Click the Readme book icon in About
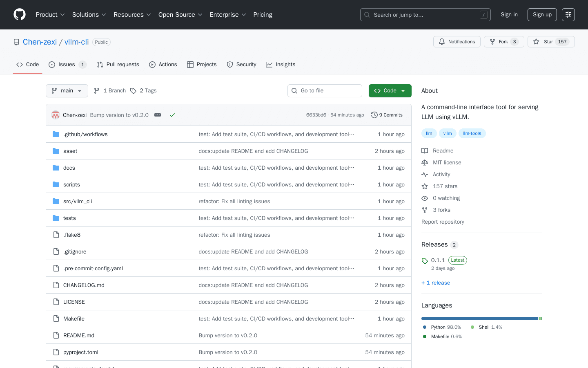The width and height of the screenshot is (588, 368). click(425, 150)
